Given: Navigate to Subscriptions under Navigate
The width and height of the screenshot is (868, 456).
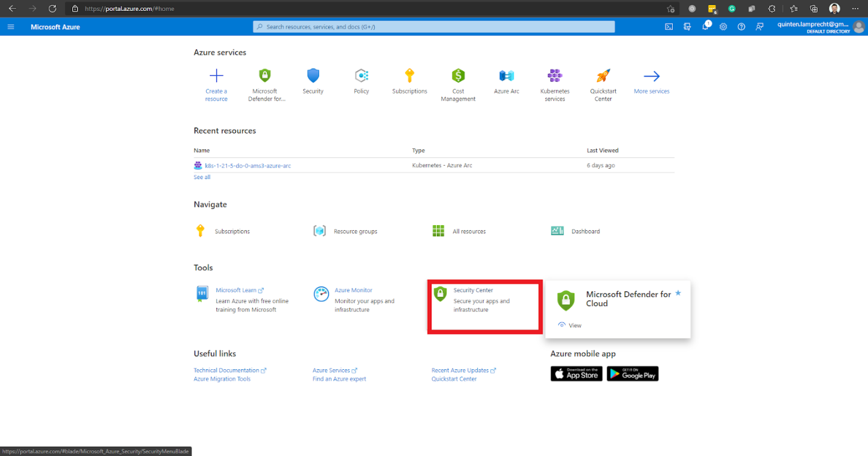Looking at the screenshot, I should (x=232, y=231).
